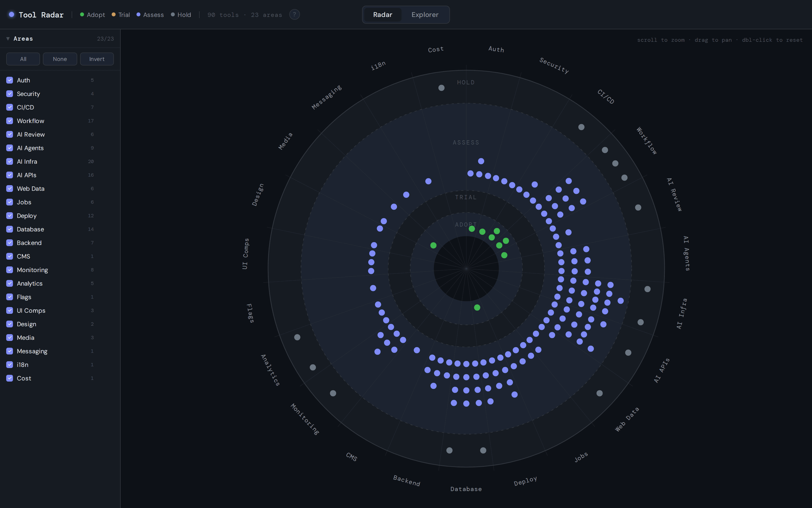
Task: Uncheck the Auth area checkbox
Action: click(10, 80)
